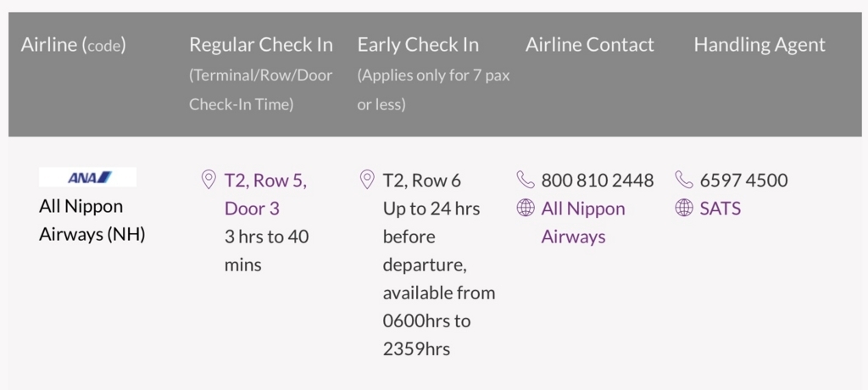Click the 3 hrs to 40 mins text

(x=266, y=251)
